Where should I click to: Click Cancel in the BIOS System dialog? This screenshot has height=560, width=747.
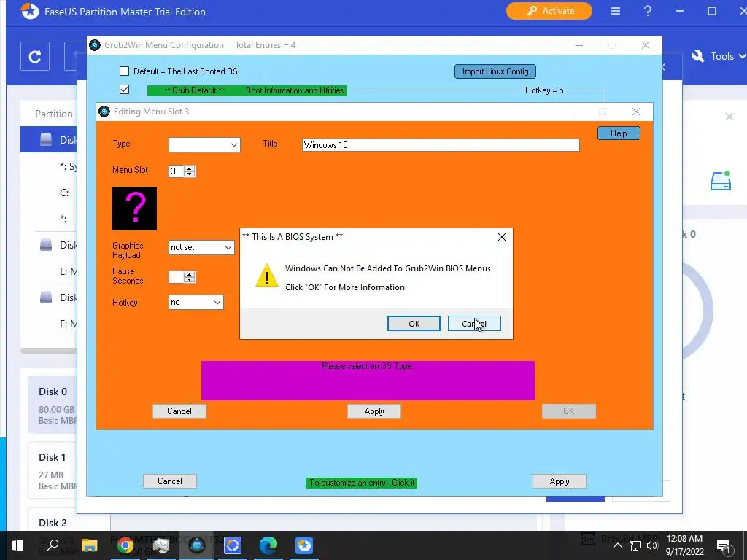pyautogui.click(x=474, y=323)
